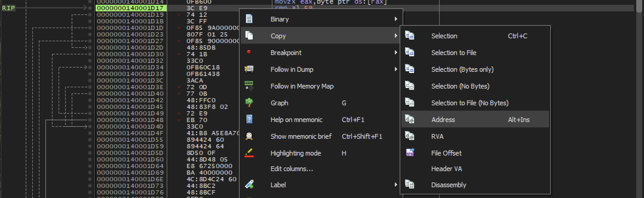Image resolution: width=644 pixels, height=198 pixels.
Task: Copy the RVA
Action: (x=475, y=136)
